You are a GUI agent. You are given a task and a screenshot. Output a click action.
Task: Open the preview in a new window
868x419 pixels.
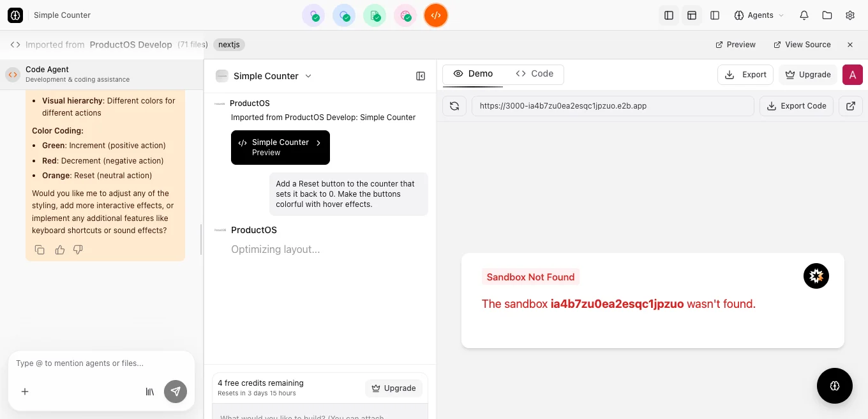pos(851,106)
